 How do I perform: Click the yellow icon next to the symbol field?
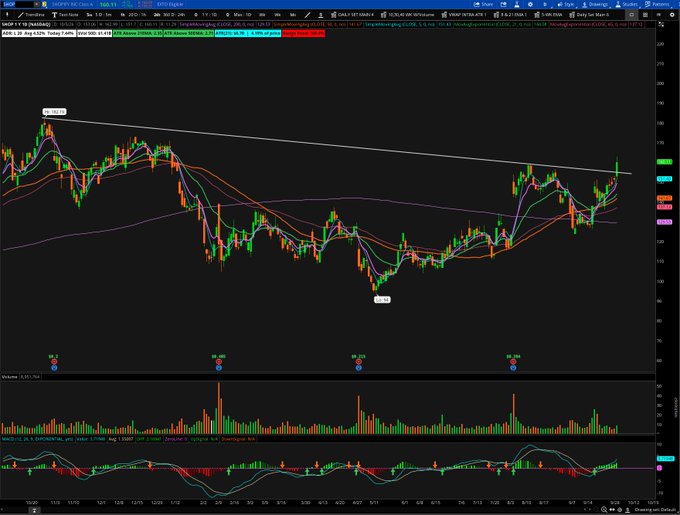pyautogui.click(x=45, y=4)
